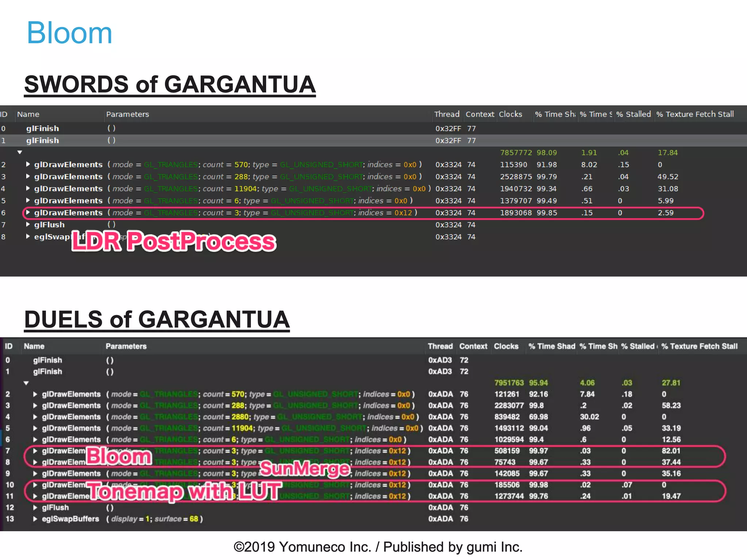747x560 pixels.
Task: Expand top table glDrawElements row with count 11904
Action: point(28,188)
